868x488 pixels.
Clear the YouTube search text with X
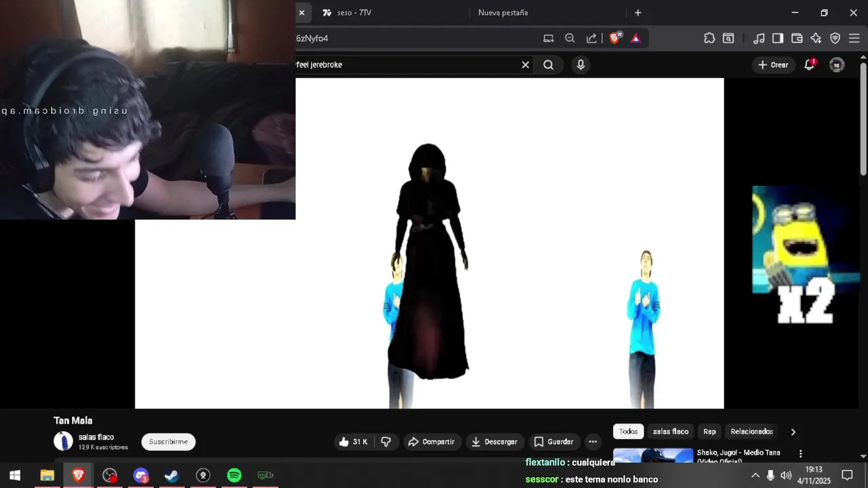pyautogui.click(x=525, y=65)
